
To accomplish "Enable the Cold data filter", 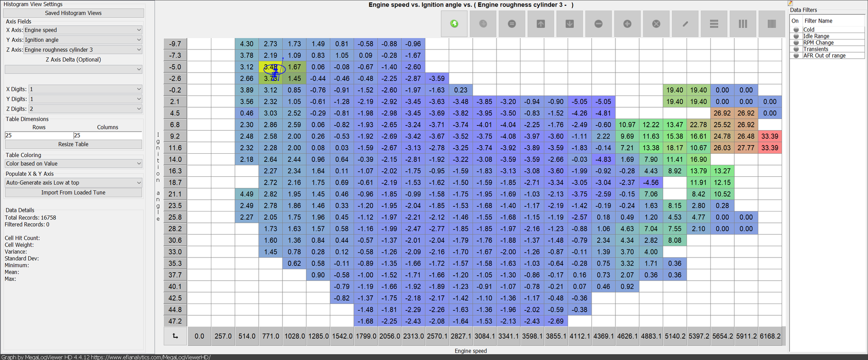I will (796, 30).
